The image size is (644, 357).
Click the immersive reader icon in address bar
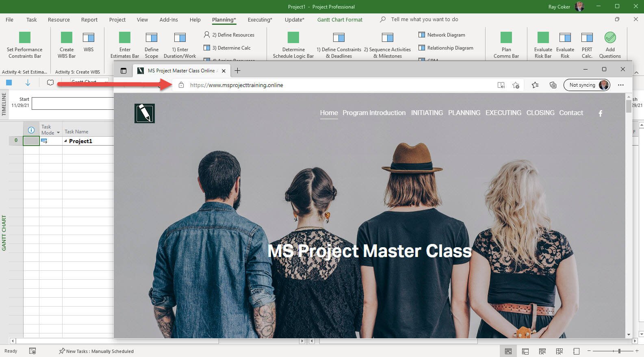pyautogui.click(x=501, y=85)
